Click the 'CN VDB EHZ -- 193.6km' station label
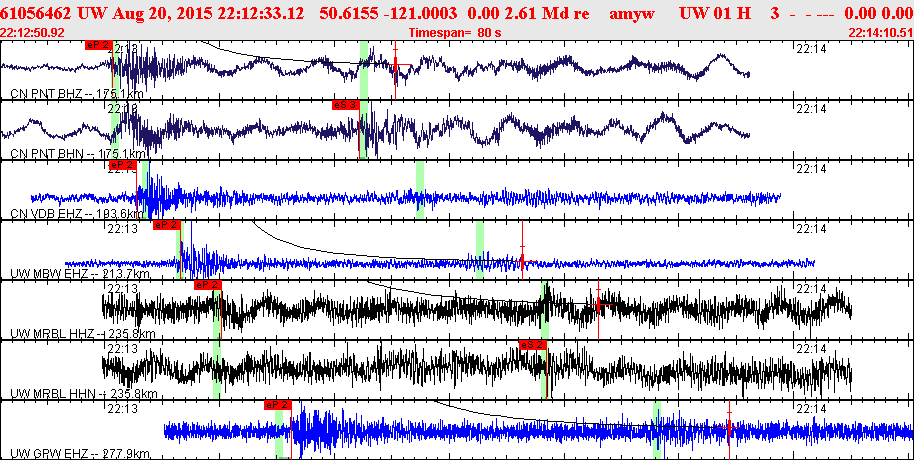The height and width of the screenshot is (460, 914). tap(78, 213)
